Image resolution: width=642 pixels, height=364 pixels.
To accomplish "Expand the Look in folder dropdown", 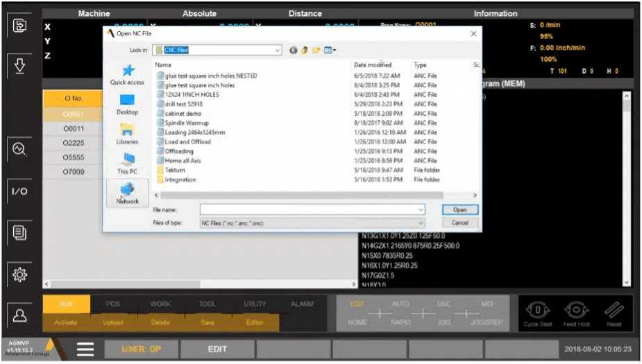I will coord(277,50).
